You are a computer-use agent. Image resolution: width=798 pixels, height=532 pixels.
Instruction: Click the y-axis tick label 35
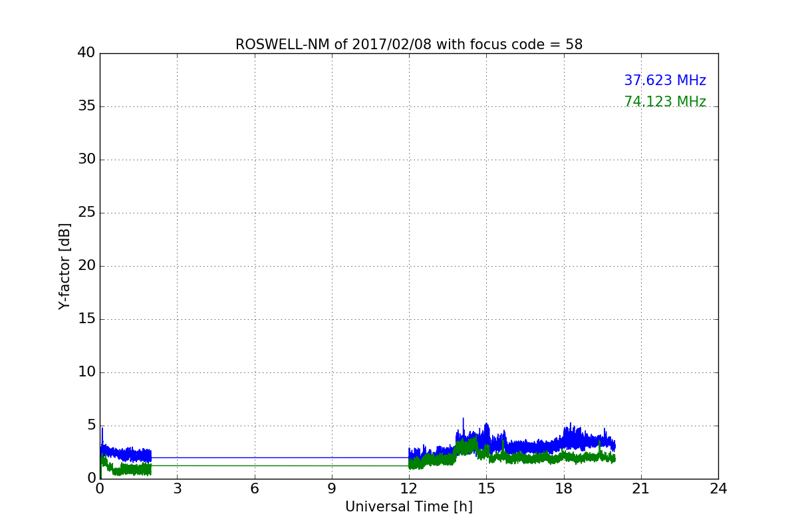click(86, 106)
